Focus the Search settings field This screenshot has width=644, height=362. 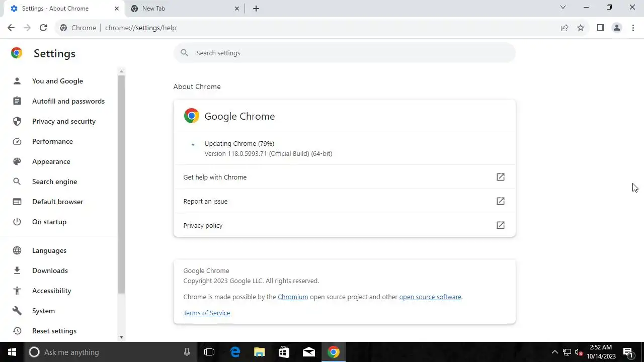[x=344, y=53]
